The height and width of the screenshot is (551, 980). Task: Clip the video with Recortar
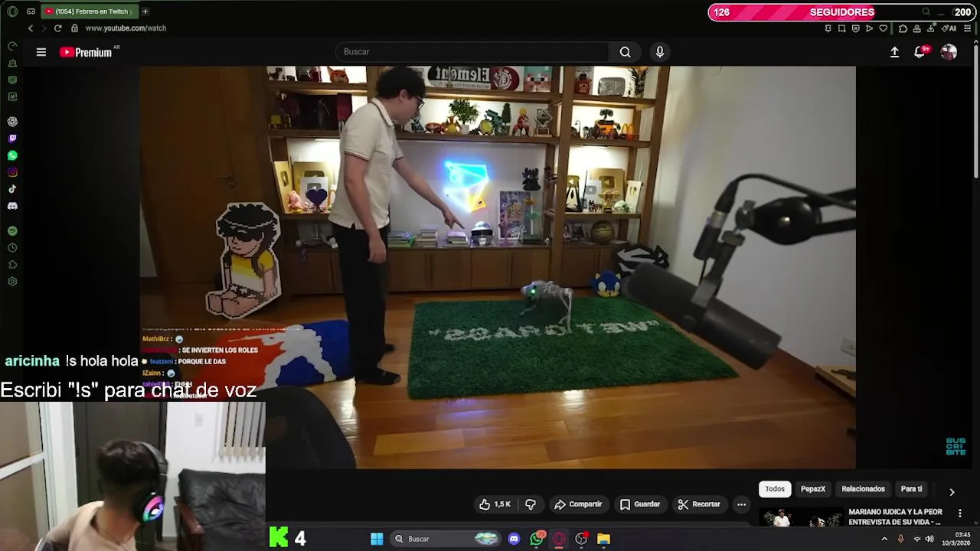[x=698, y=504]
